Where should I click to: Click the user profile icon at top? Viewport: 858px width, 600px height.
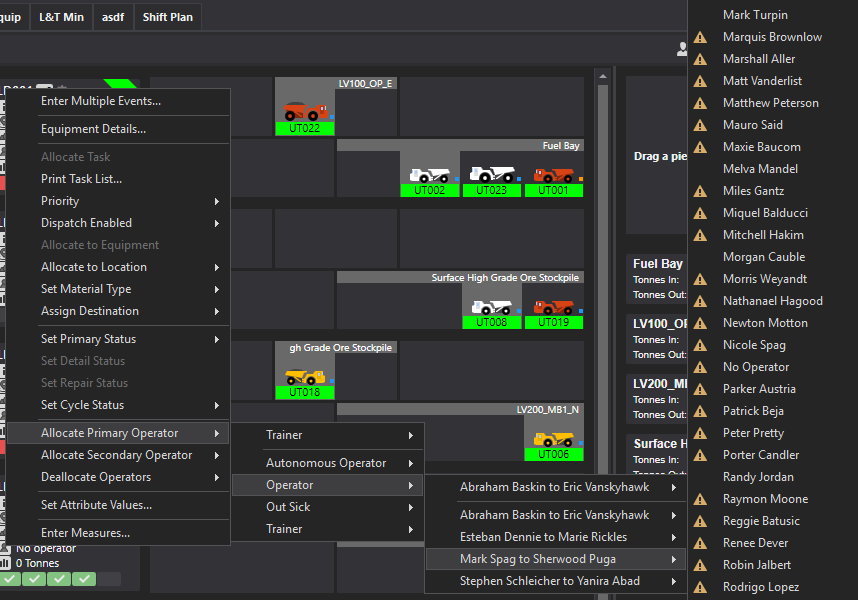click(682, 48)
